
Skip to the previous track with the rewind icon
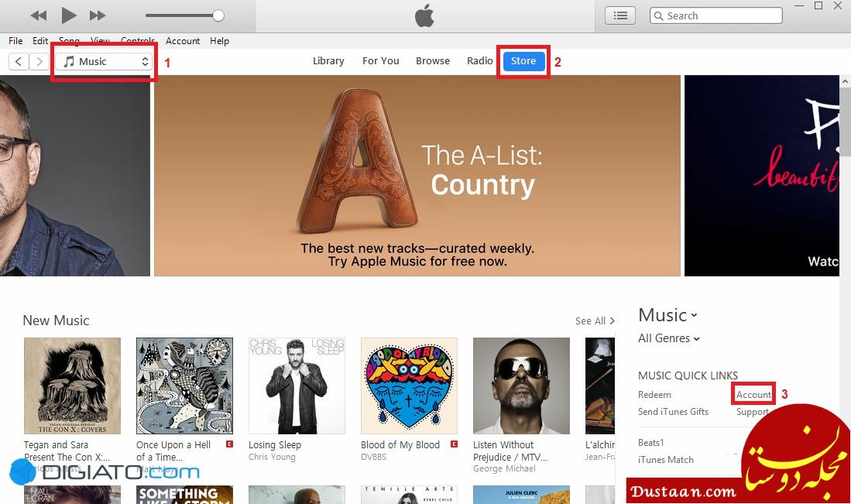39,15
